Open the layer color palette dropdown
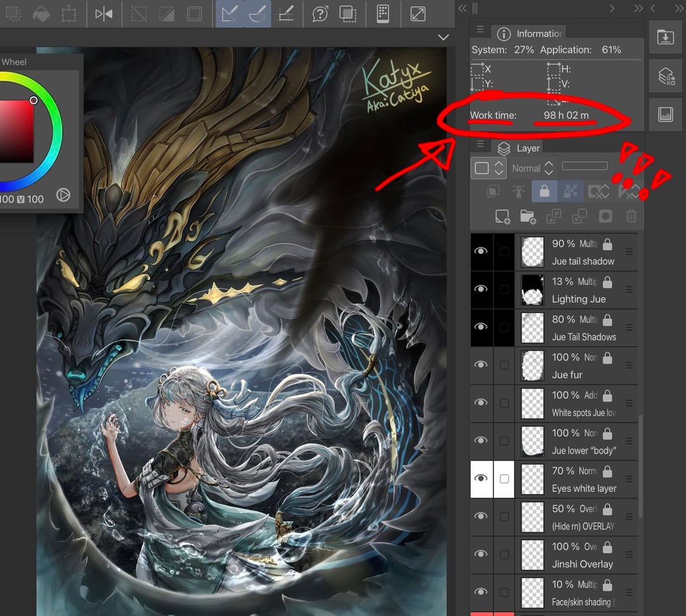This screenshot has width=686, height=616. (487, 168)
